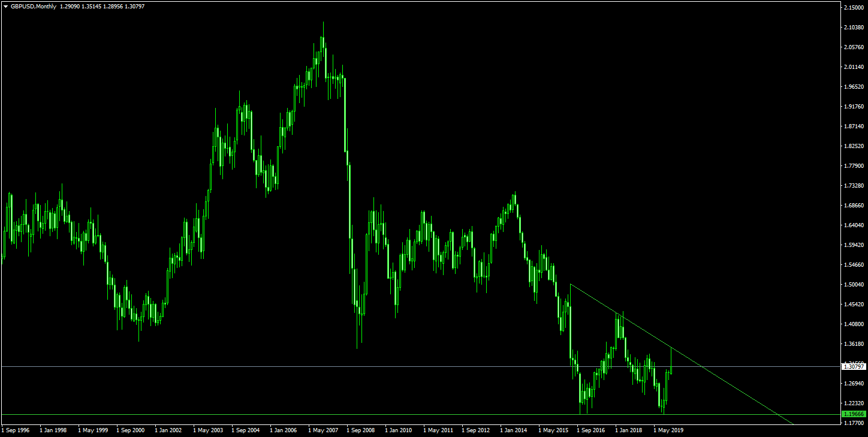Viewport: 868px width, 437px height.
Task: Click the 1 Sep 2008 date label
Action: (361, 430)
